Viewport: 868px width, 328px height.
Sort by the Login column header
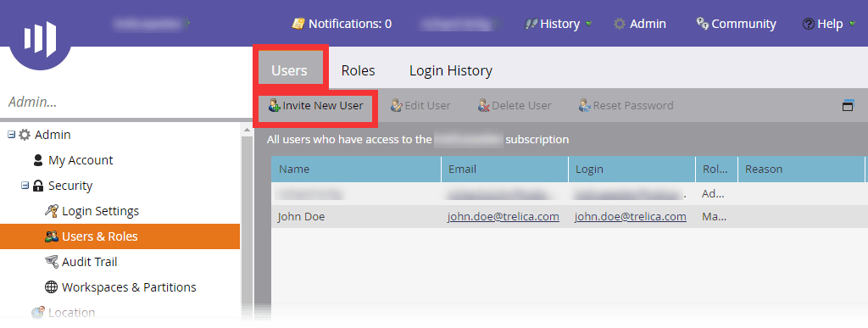(x=632, y=170)
